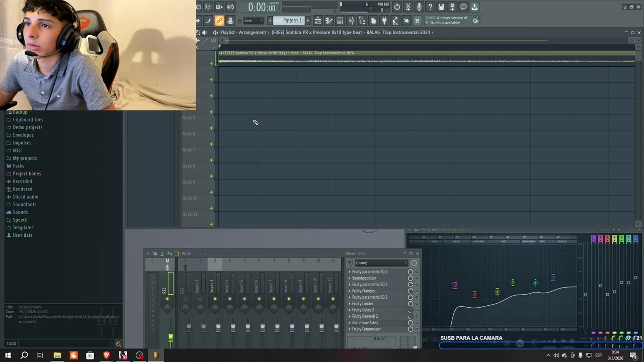Expand the Fruity Limiter slot arrow

350,304
